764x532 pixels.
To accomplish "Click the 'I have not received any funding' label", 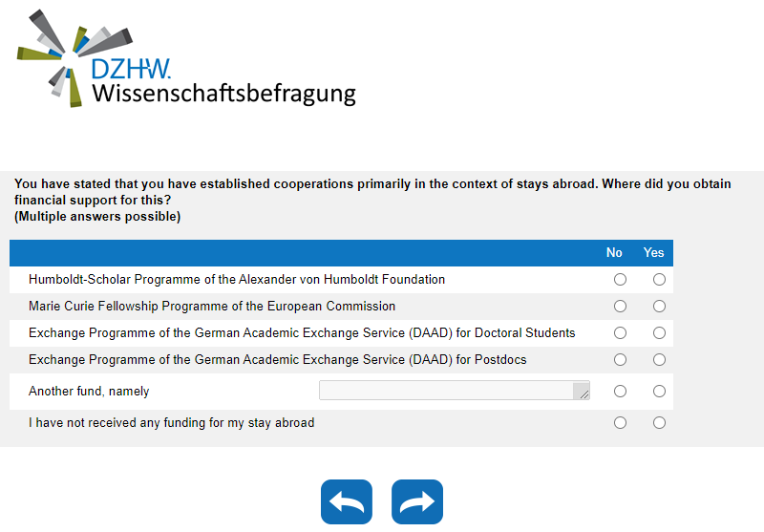I will tap(172, 423).
